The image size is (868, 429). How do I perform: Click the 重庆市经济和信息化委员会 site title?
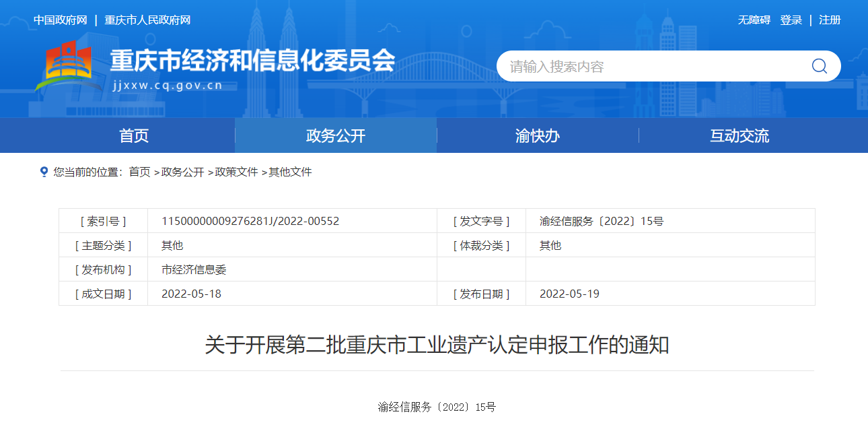[x=252, y=61]
